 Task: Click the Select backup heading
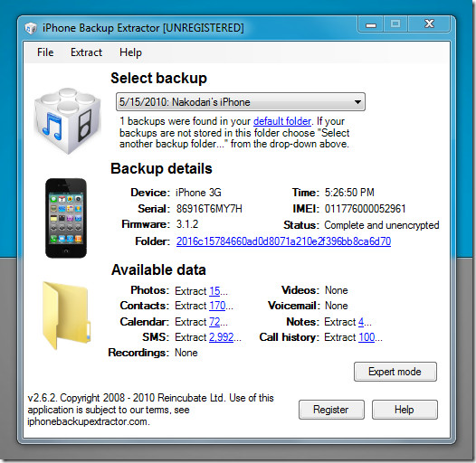pos(158,79)
